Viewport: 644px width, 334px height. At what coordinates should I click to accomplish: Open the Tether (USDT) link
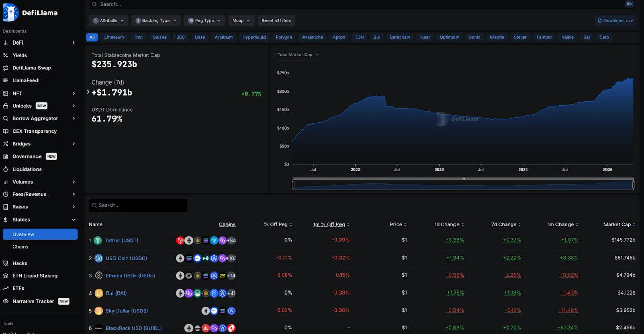coord(122,241)
